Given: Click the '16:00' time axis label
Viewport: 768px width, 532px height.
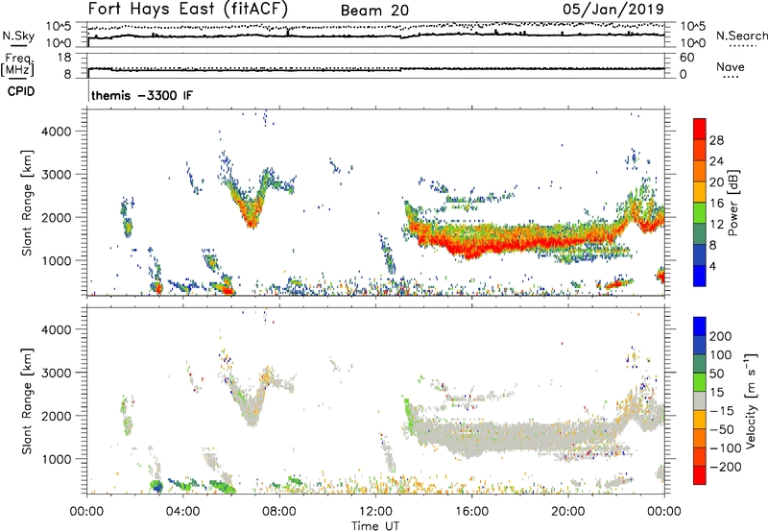Looking at the screenshot, I should pyautogui.click(x=471, y=512).
